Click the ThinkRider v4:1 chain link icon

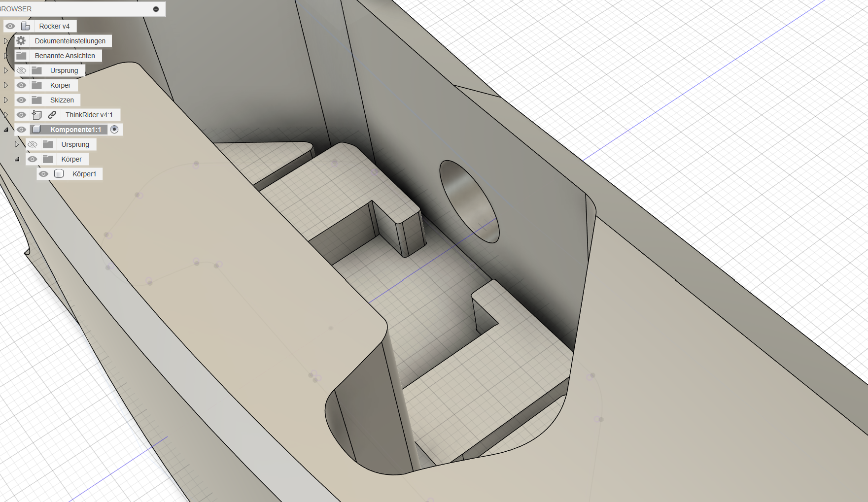(x=52, y=115)
